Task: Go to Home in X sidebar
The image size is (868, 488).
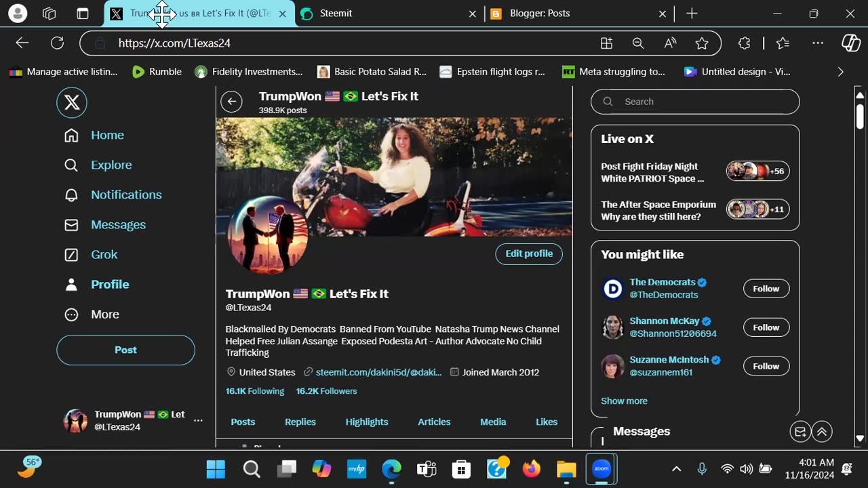Action: pyautogui.click(x=94, y=135)
